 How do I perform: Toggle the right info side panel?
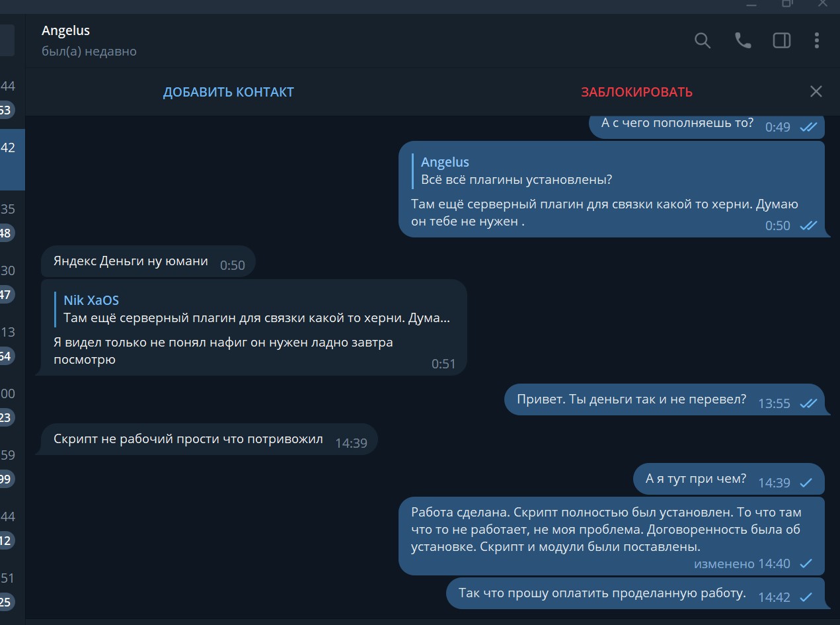[x=782, y=41]
